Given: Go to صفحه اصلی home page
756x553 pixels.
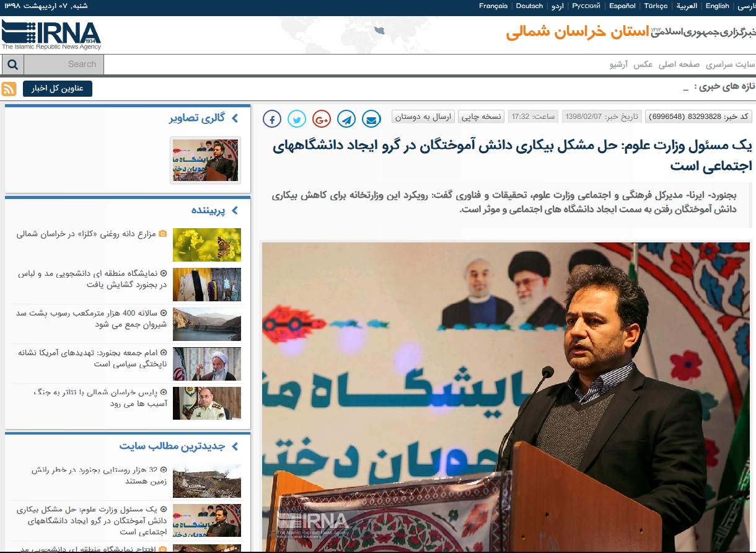Looking at the screenshot, I should (x=679, y=64).
